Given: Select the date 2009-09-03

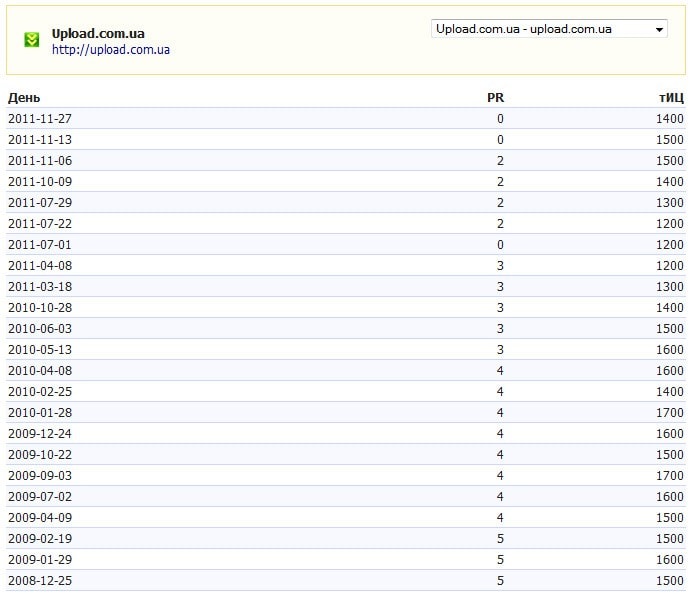Looking at the screenshot, I should [40, 476].
